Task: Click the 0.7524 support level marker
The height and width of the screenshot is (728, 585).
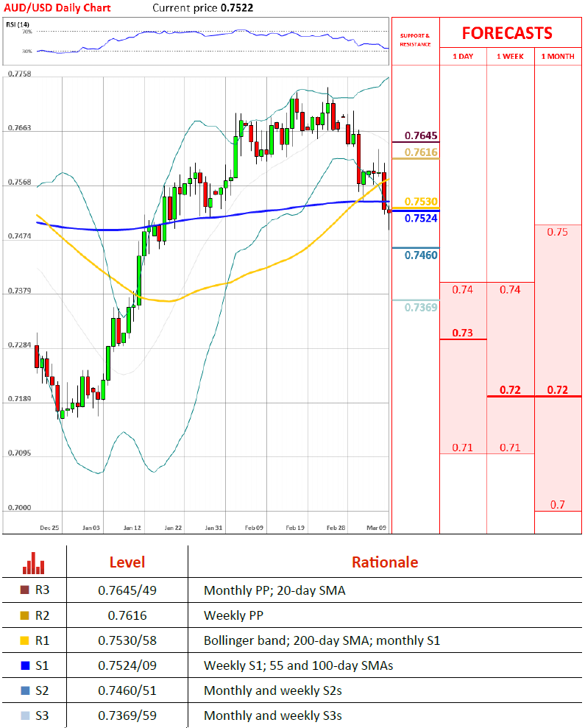Action: click(x=421, y=218)
